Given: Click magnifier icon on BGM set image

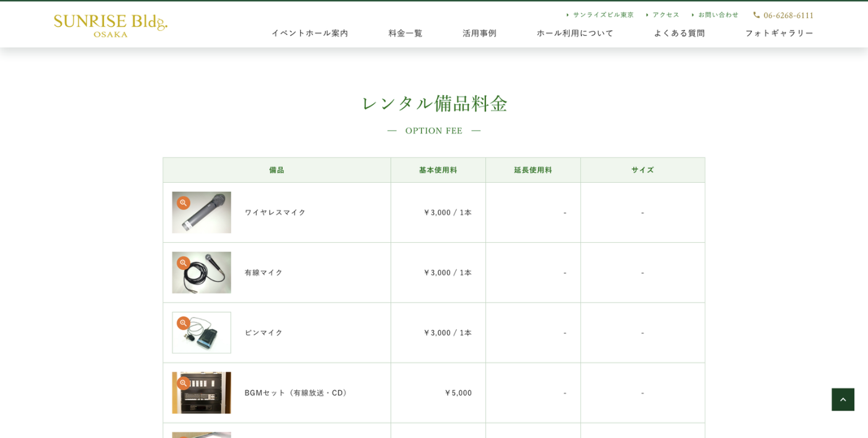Looking at the screenshot, I should [x=183, y=383].
